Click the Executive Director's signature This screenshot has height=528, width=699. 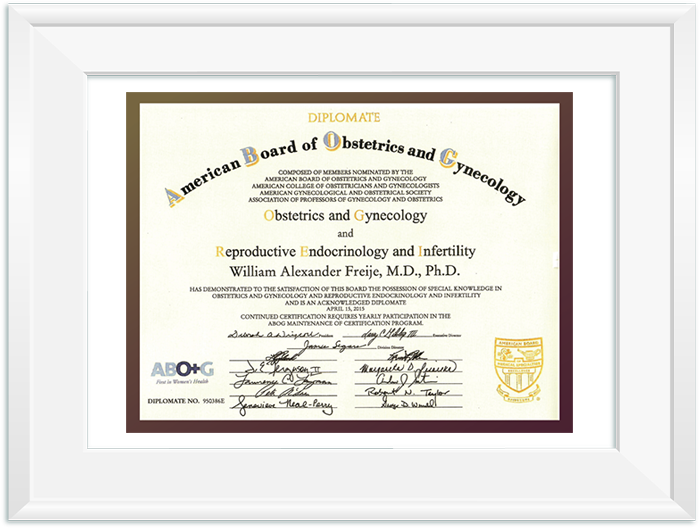coord(390,334)
